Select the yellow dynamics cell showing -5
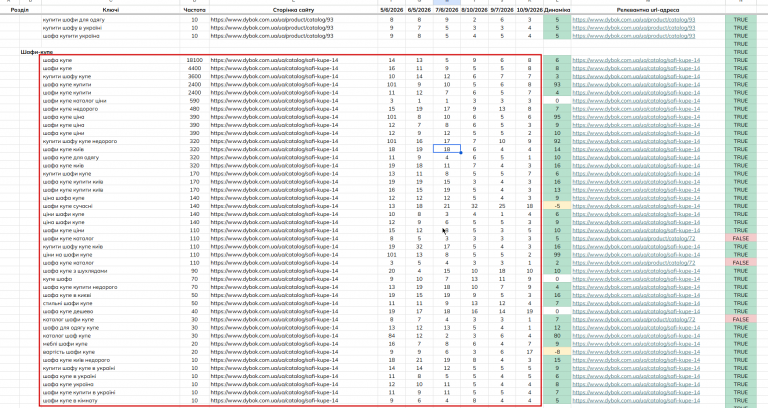This screenshot has height=408, width=768. (557, 206)
